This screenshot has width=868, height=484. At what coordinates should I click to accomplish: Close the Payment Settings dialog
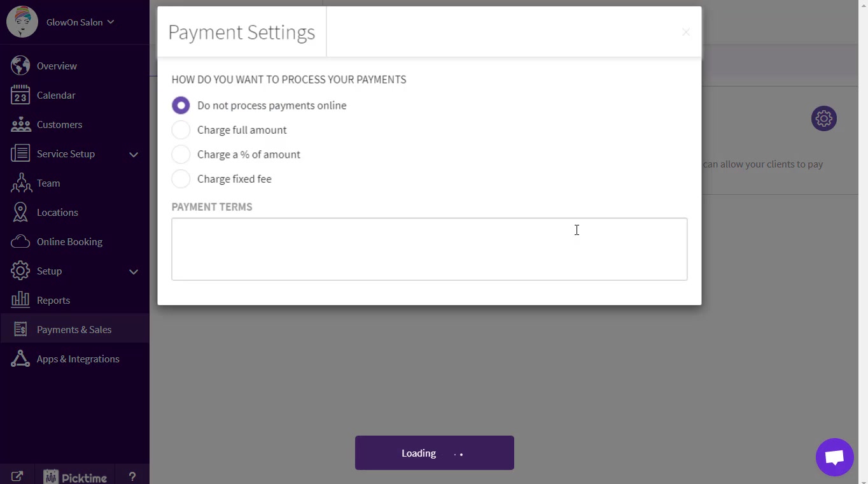(685, 32)
